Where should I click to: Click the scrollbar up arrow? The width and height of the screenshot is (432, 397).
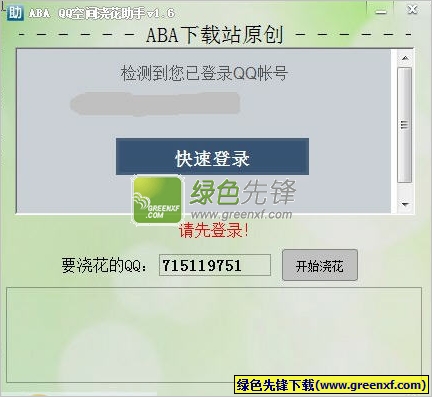[x=405, y=59]
